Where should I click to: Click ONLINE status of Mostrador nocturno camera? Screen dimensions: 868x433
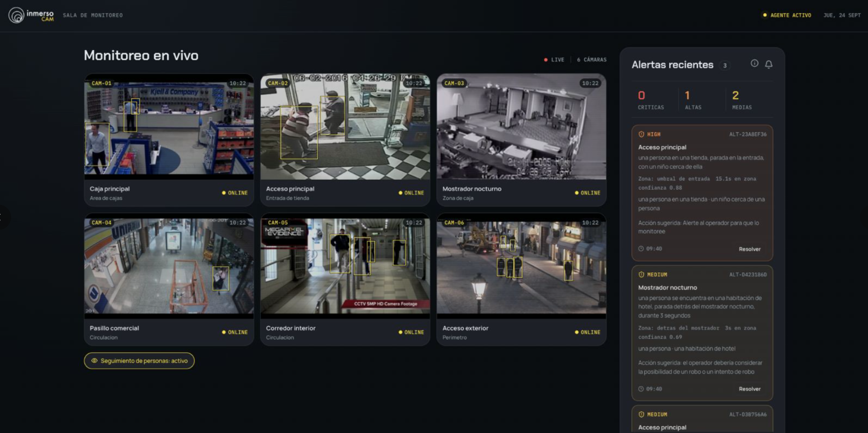coord(588,193)
